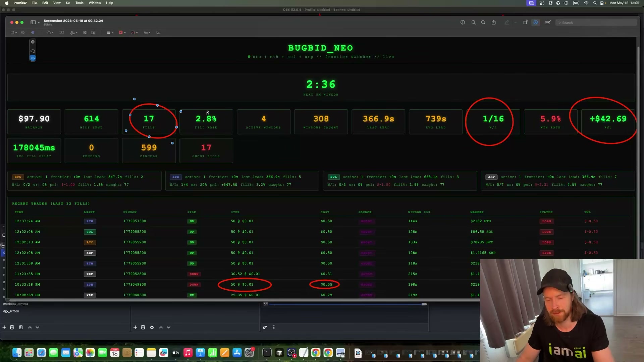The image size is (644, 362).
Task: Remove scene using OBS scenes trash icon
Action: point(12,327)
